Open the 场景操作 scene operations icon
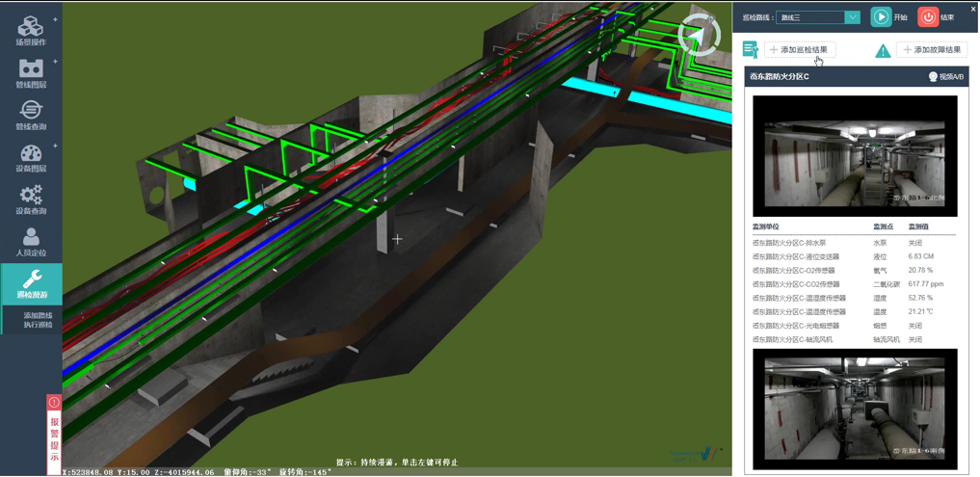980x477 pixels. (31, 26)
